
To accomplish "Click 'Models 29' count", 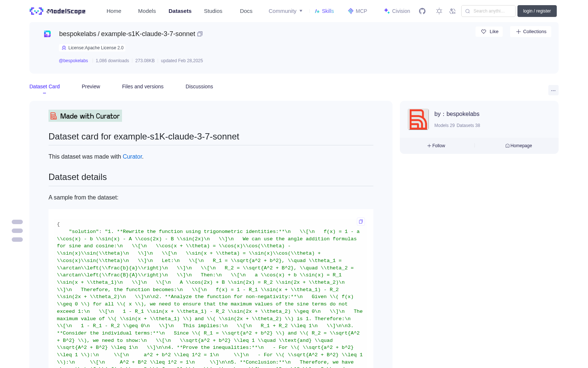I will point(444,125).
